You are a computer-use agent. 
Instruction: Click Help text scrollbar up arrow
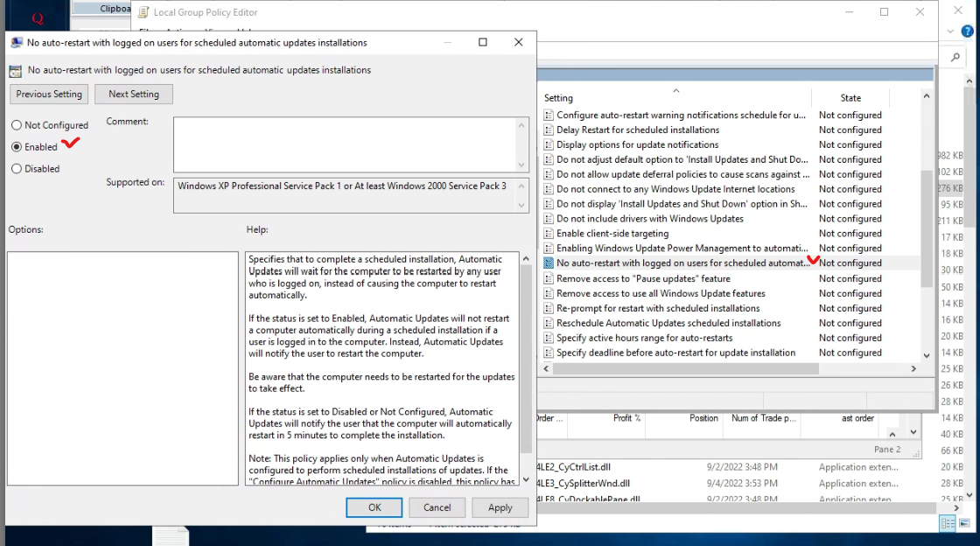pos(526,259)
